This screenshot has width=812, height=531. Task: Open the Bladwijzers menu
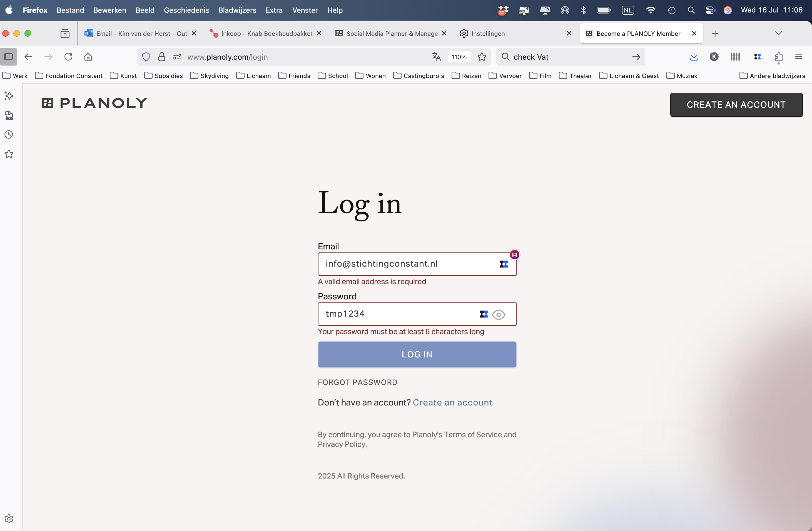point(237,10)
